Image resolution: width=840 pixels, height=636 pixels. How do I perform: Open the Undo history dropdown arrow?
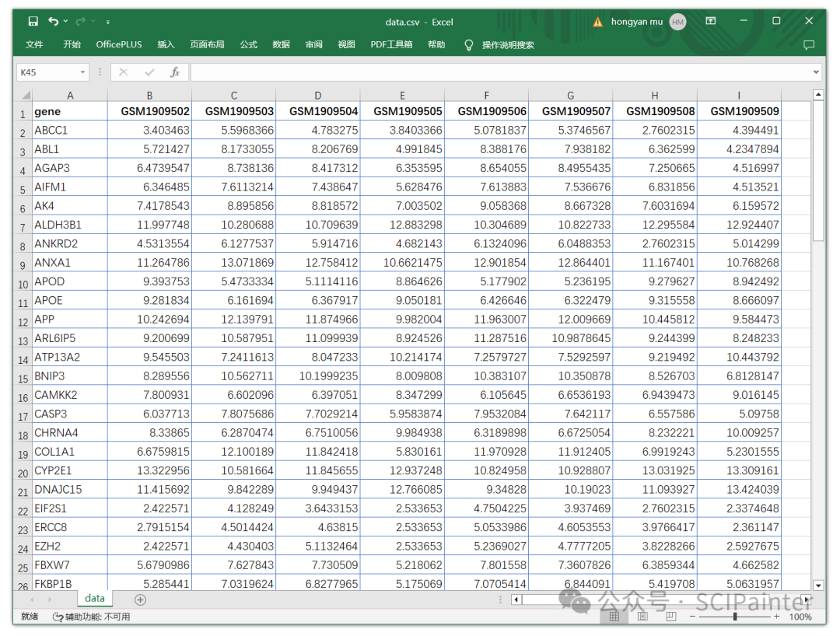(x=65, y=22)
